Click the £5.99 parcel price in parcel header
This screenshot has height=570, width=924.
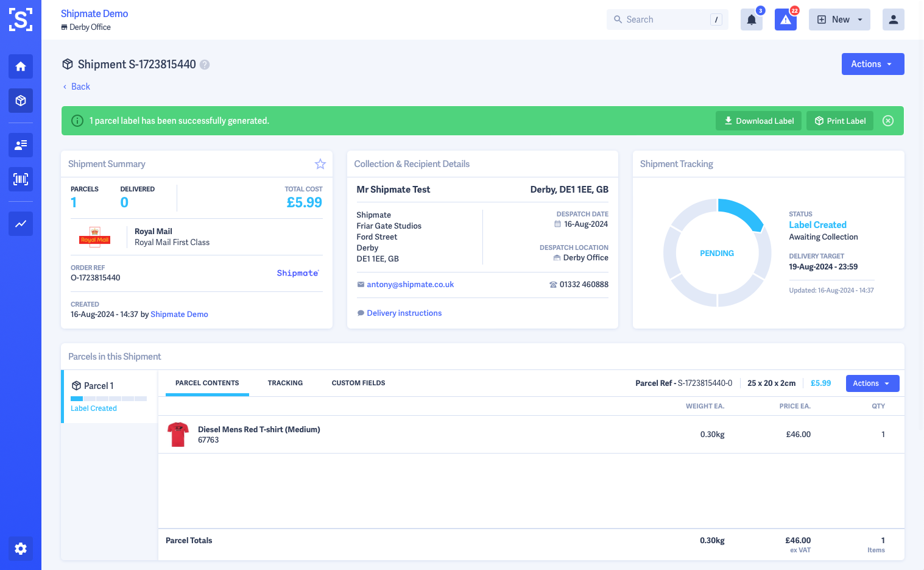tap(820, 383)
